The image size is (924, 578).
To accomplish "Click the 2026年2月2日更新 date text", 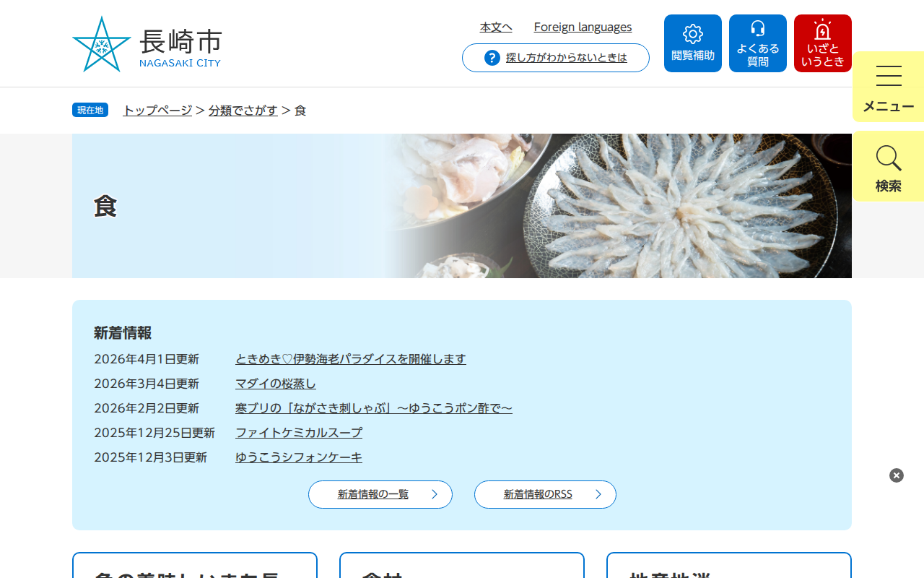I will (x=147, y=408).
